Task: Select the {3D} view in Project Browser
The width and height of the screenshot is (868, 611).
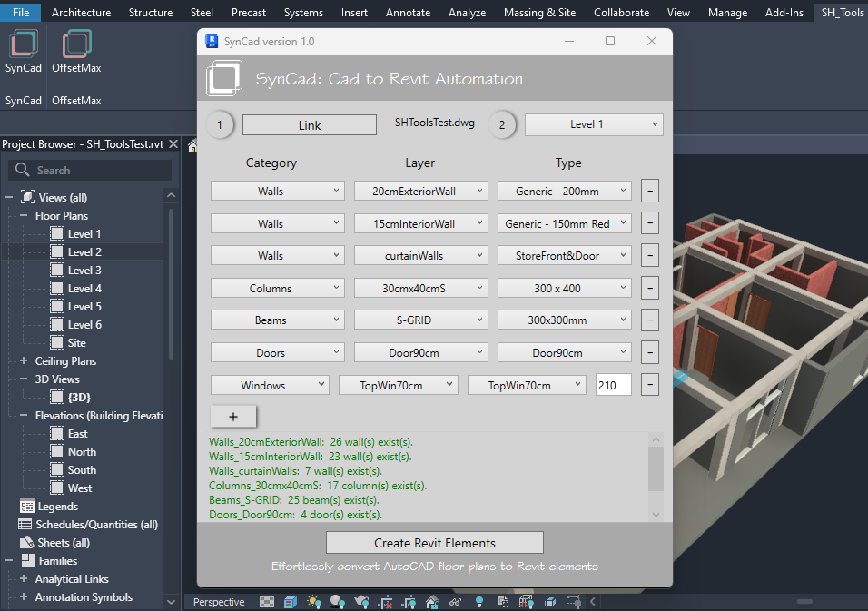Action: tap(79, 397)
